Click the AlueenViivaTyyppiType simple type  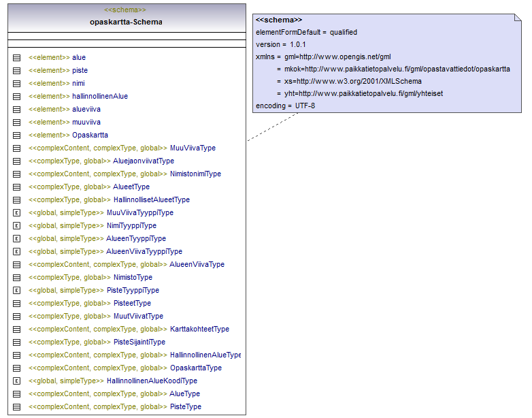click(144, 252)
